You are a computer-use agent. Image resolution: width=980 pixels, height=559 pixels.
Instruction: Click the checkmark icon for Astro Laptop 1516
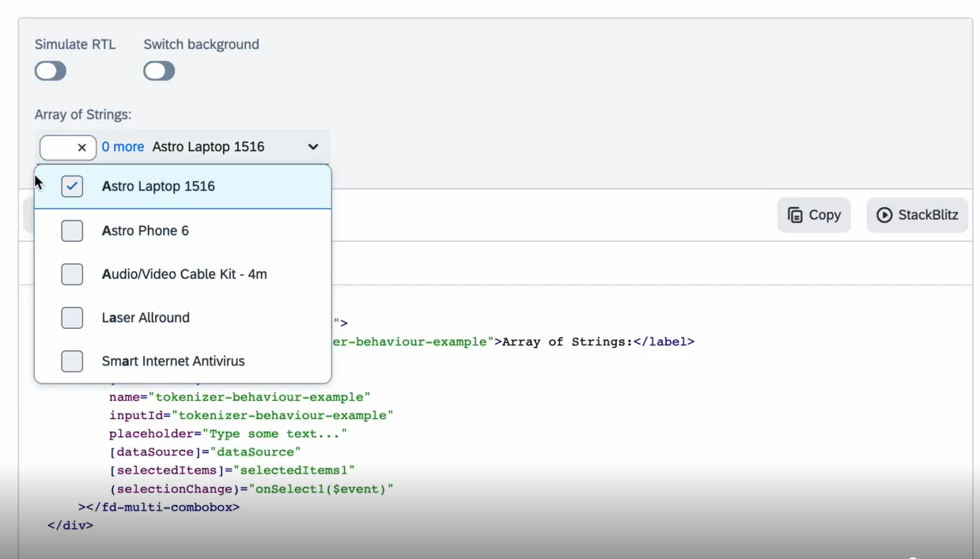pyautogui.click(x=72, y=186)
